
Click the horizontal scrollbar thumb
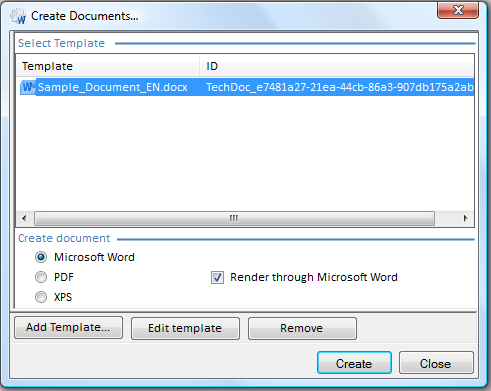(x=234, y=219)
